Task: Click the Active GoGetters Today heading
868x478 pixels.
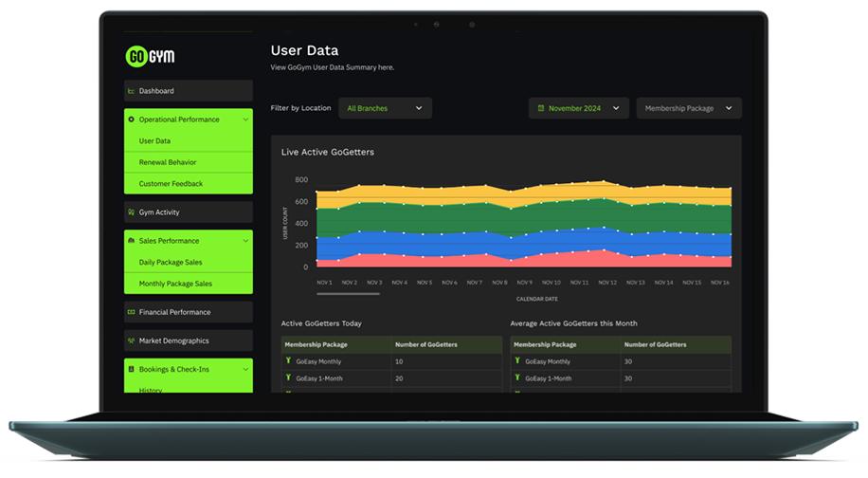Action: pyautogui.click(x=321, y=323)
